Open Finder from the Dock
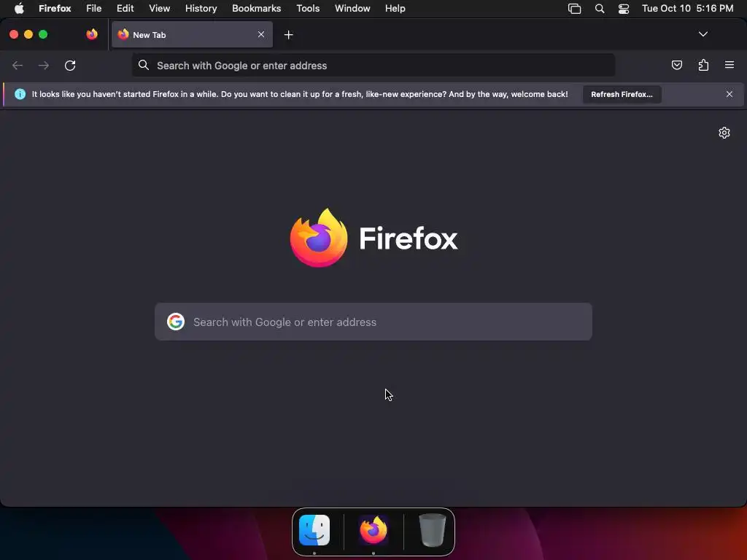The image size is (747, 560). pyautogui.click(x=314, y=530)
